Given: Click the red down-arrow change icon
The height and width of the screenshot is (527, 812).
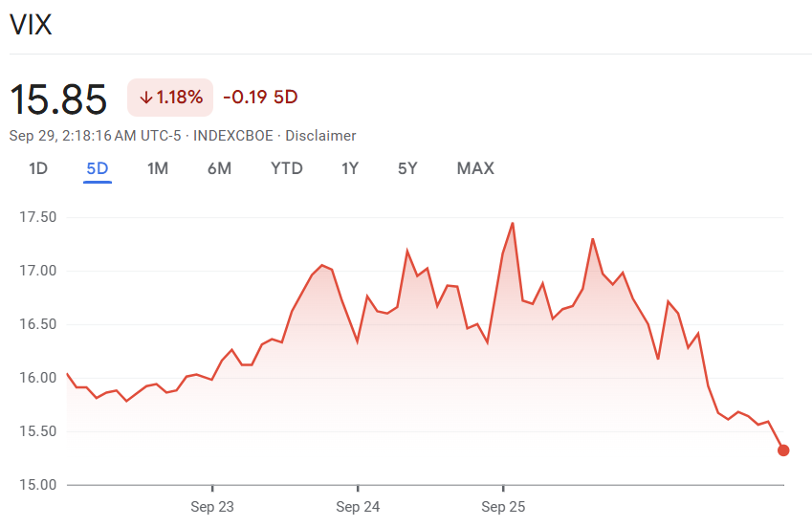Looking at the screenshot, I should 145,98.
